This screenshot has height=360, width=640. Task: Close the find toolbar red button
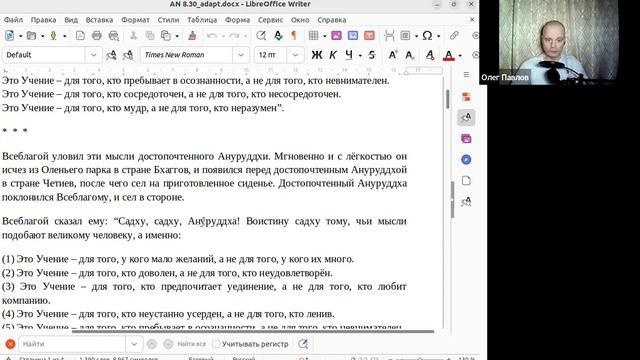pyautogui.click(x=11, y=344)
